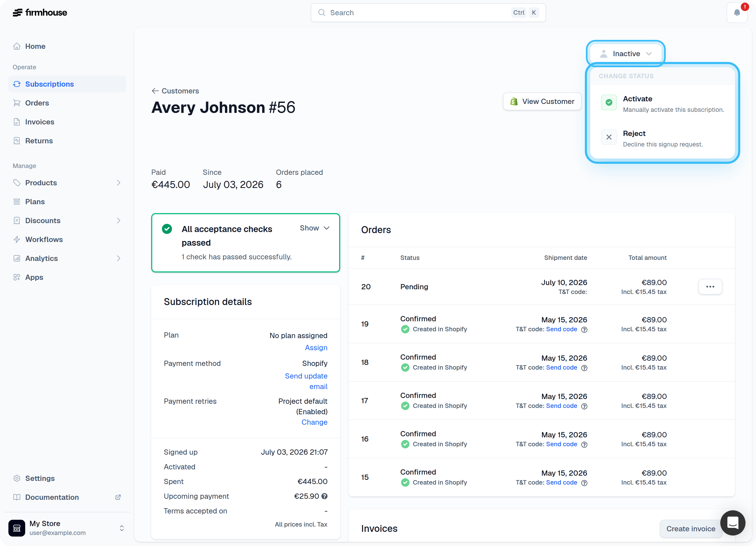Click Send code for order 17
The width and height of the screenshot is (756, 546).
pyautogui.click(x=561, y=406)
